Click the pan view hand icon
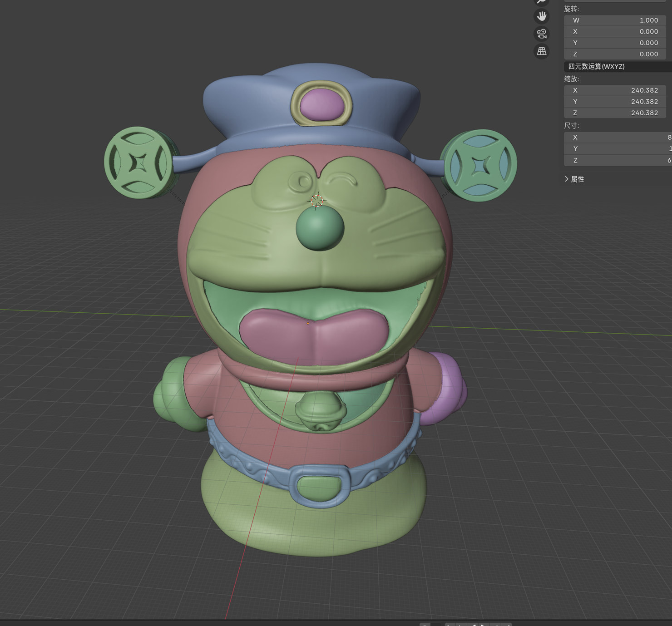The width and height of the screenshot is (672, 626). [541, 17]
